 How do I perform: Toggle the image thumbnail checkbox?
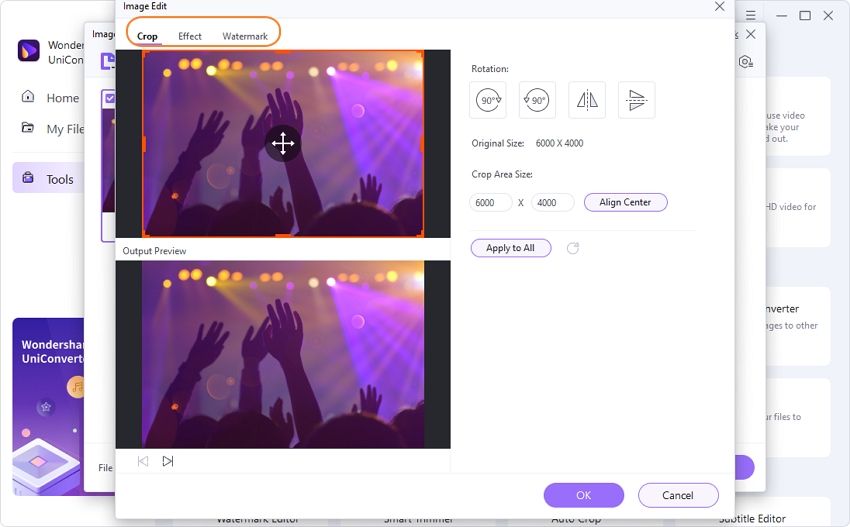pyautogui.click(x=110, y=98)
